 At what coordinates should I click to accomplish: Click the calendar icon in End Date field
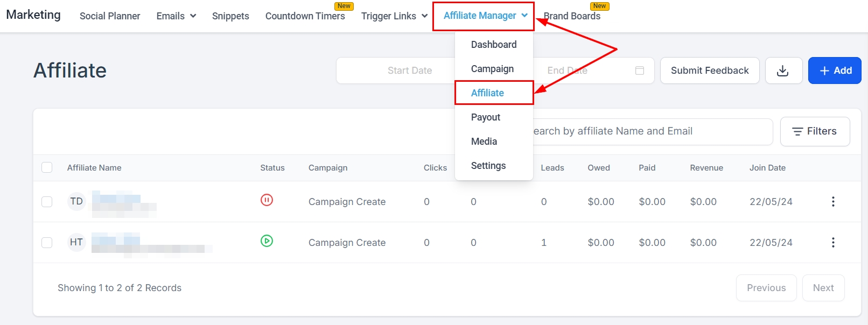tap(640, 70)
